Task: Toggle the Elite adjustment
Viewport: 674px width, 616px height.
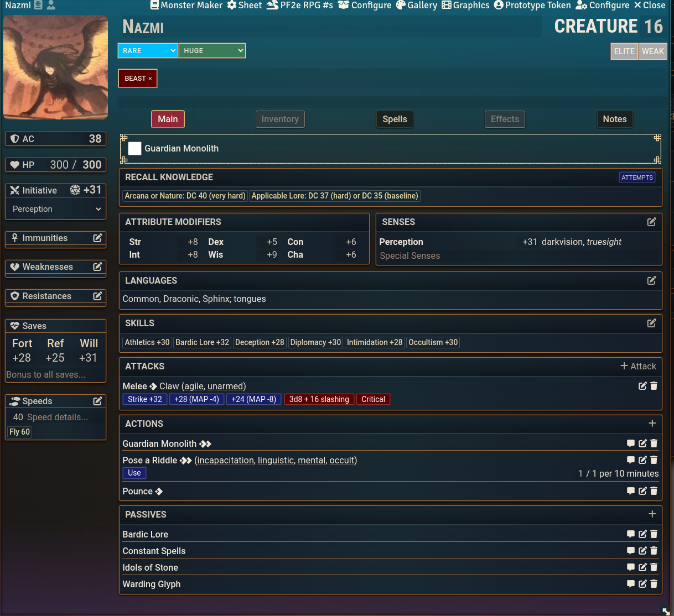Action: (624, 51)
